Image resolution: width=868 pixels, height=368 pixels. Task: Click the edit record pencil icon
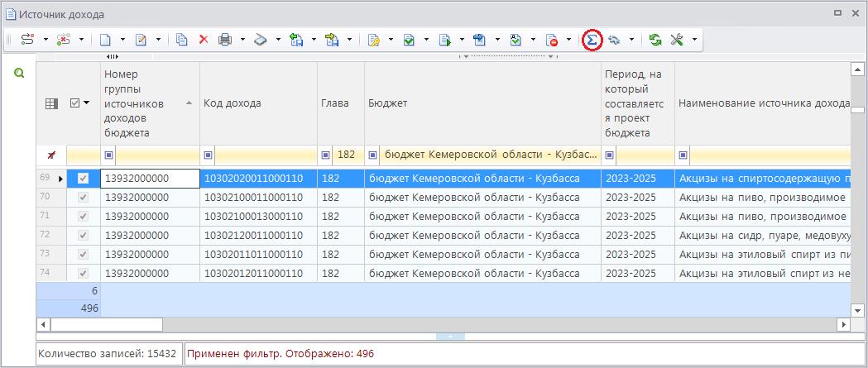pos(141,40)
